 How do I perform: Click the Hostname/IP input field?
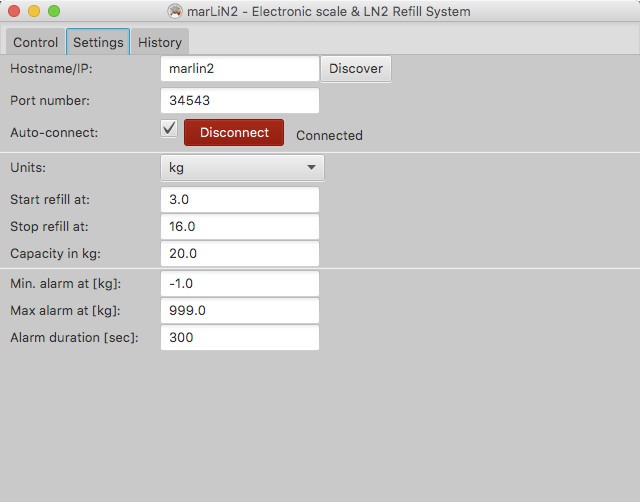[x=240, y=69]
